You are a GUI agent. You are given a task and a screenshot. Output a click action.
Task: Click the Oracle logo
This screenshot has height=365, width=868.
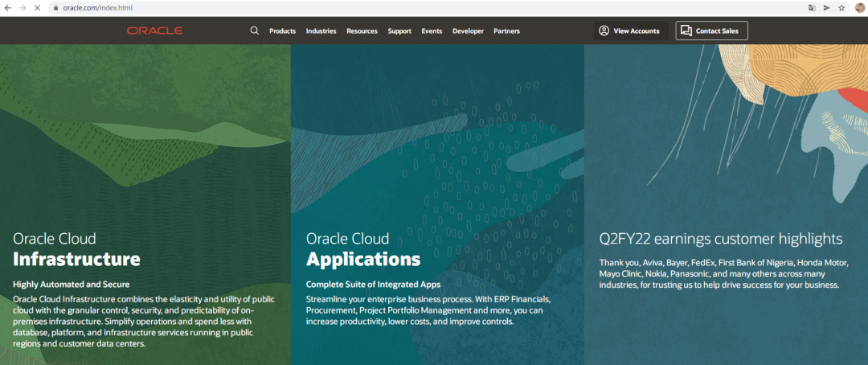click(x=154, y=31)
